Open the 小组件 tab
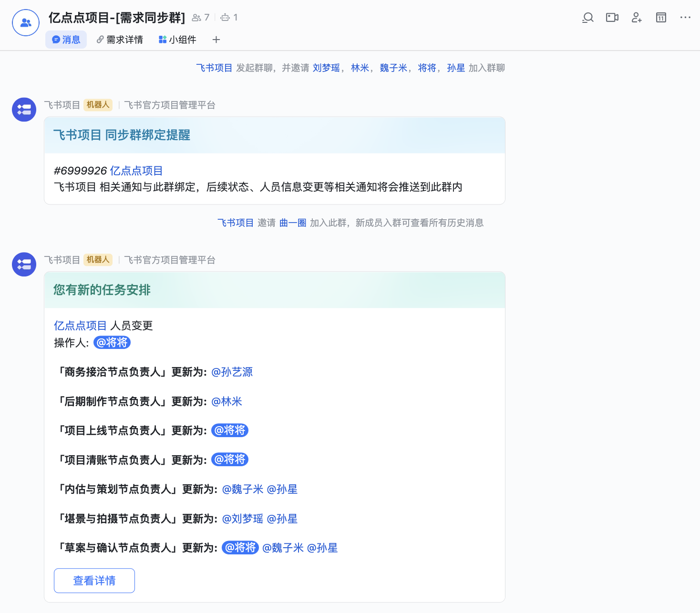 [177, 40]
